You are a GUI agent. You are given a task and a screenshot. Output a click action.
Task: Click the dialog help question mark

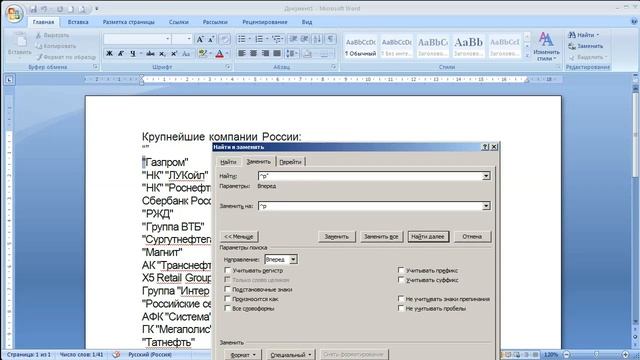point(485,147)
